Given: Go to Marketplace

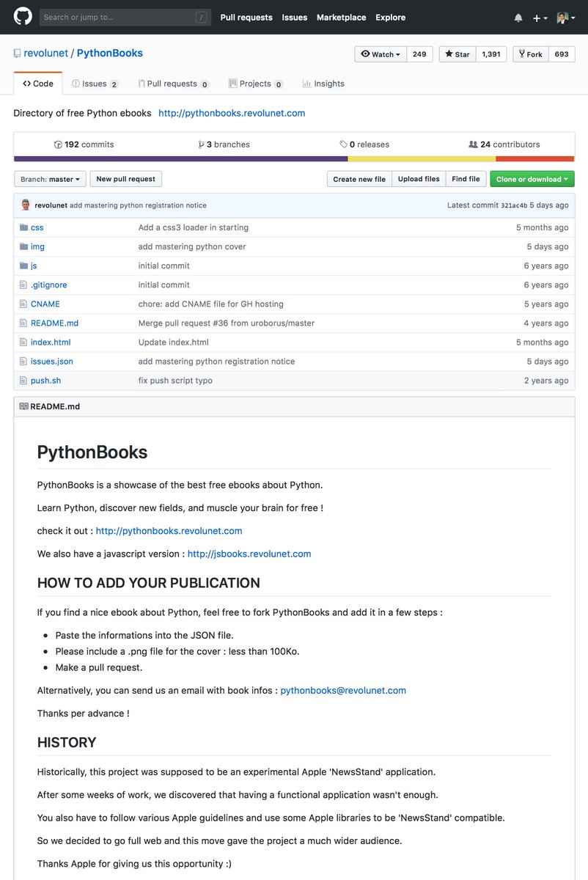Looking at the screenshot, I should tap(341, 18).
